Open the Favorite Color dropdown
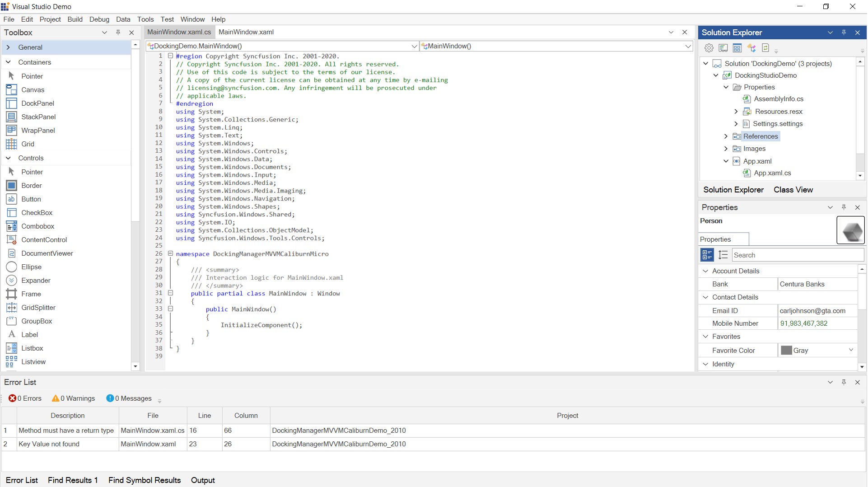Screen dimensions: 868x487 pyautogui.click(x=851, y=350)
